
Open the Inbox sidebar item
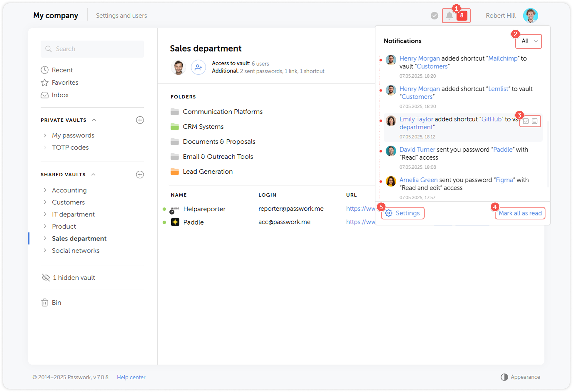60,95
